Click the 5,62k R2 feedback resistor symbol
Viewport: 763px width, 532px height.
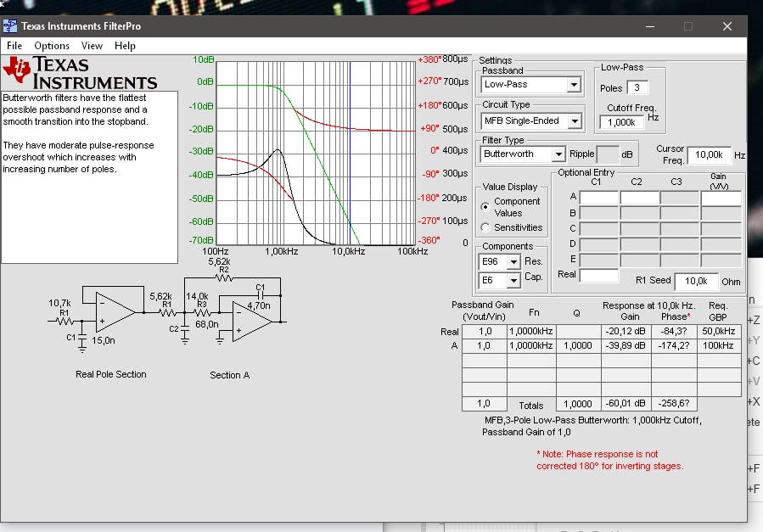click(x=224, y=278)
